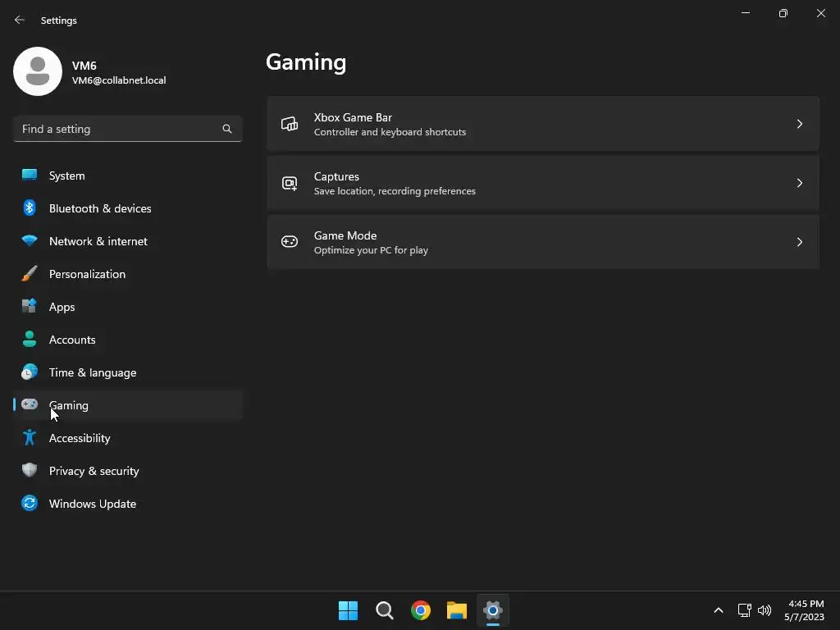This screenshot has height=630, width=840.
Task: Go to Windows Update settings
Action: tap(127, 504)
